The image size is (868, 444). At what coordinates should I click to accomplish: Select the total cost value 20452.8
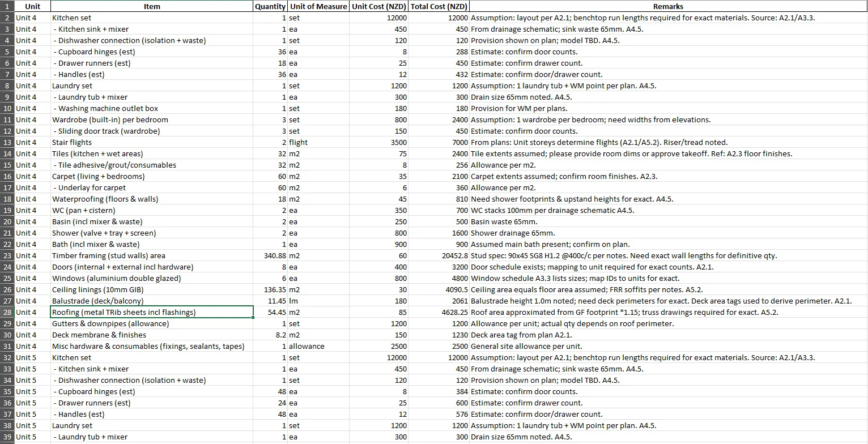439,255
